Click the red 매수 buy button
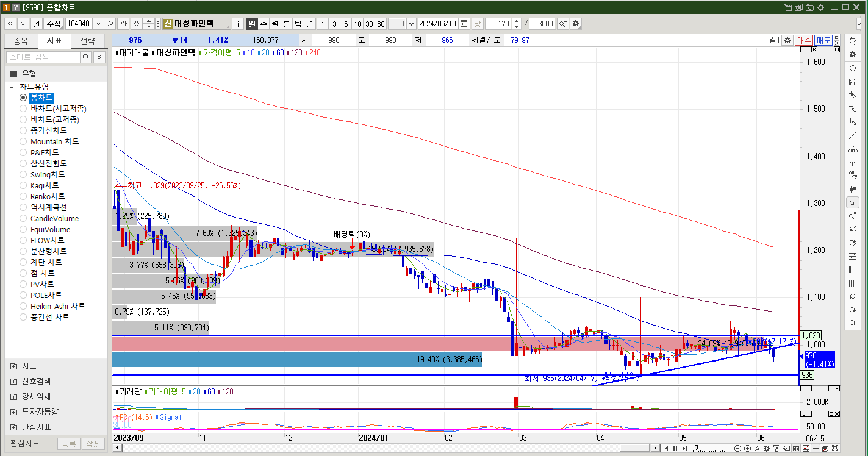 804,40
